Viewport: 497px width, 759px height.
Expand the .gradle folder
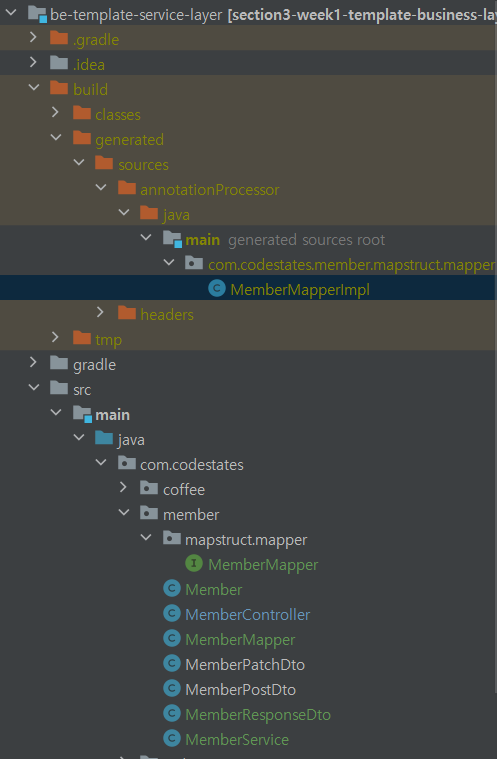pos(33,37)
